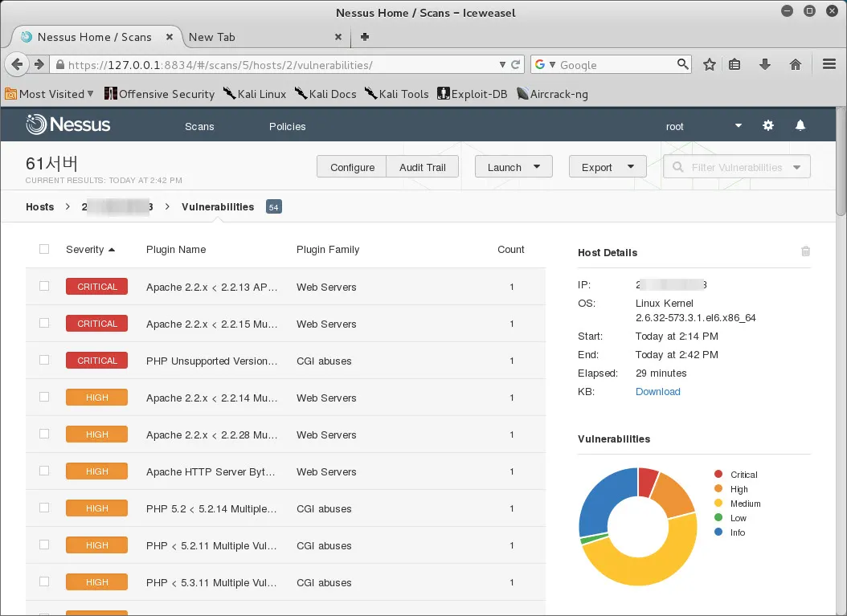Image resolution: width=847 pixels, height=616 pixels.
Task: Click the Filter Vulnerabilities search field
Action: (x=729, y=167)
